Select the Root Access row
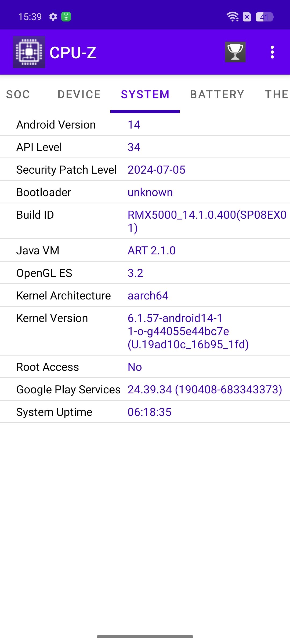290x644 pixels. (x=145, y=367)
